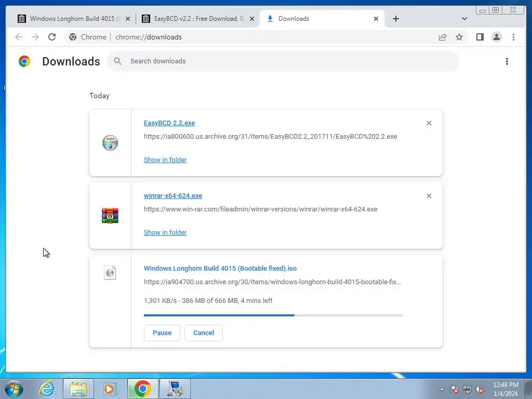This screenshot has height=399, width=532.
Task: Open the Windows Start menu
Action: click(x=14, y=389)
